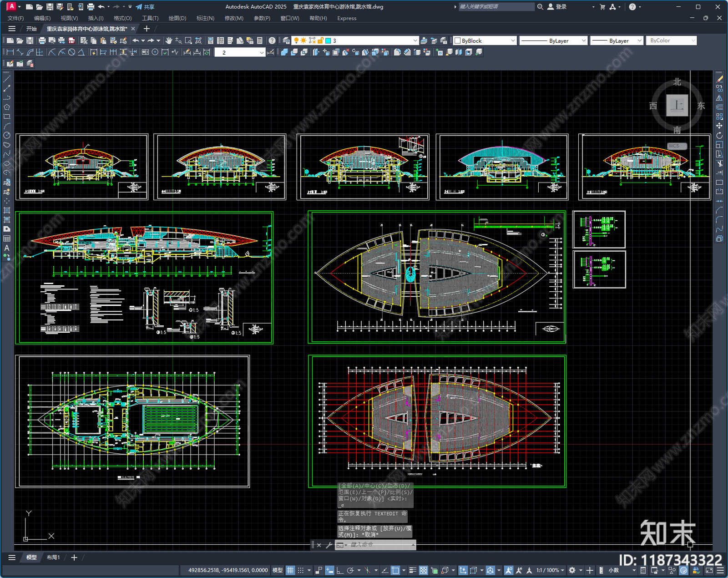Click the shopping cart icon in title bar
728x578 pixels.
tap(602, 7)
